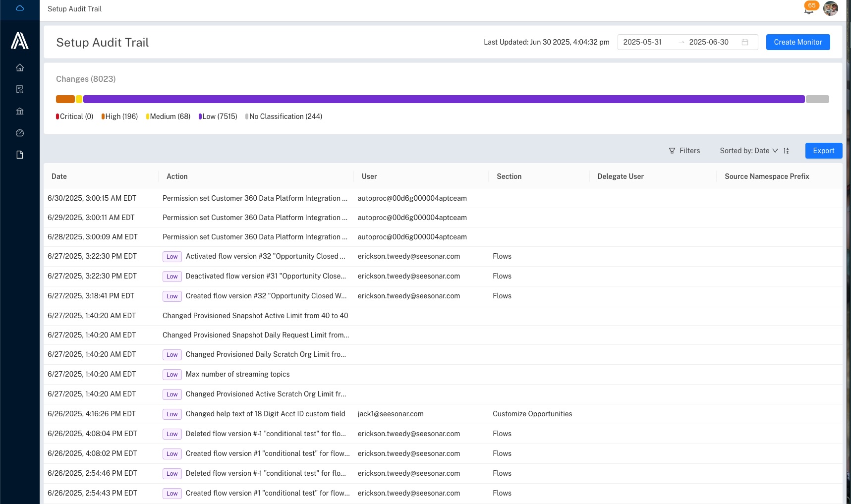Viewport: 851px width, 504px height.
Task: Click the Export button
Action: (824, 151)
